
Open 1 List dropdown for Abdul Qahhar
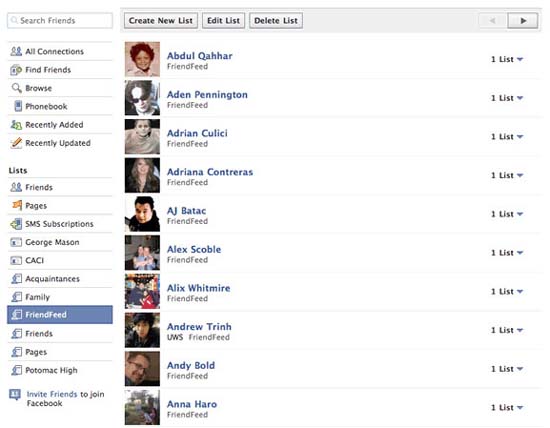pos(507,59)
